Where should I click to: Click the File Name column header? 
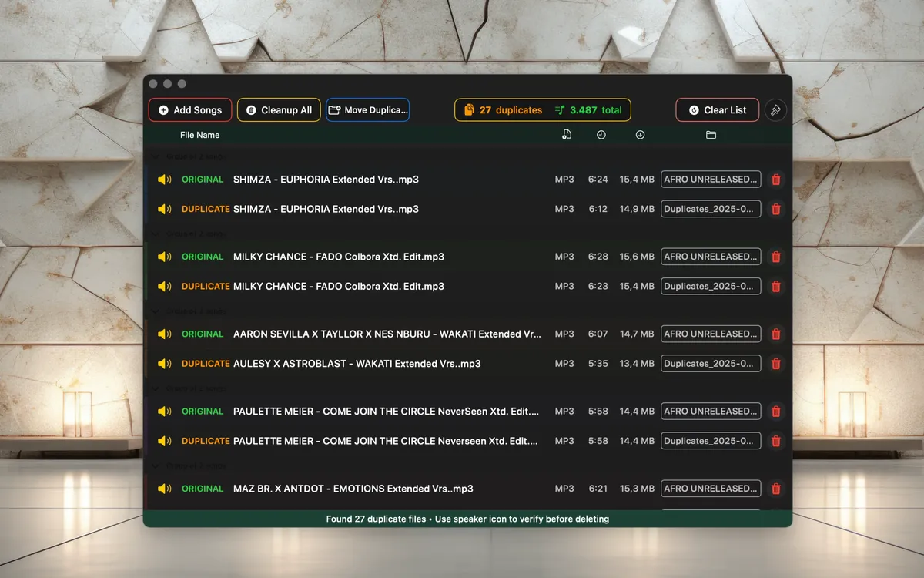point(199,135)
